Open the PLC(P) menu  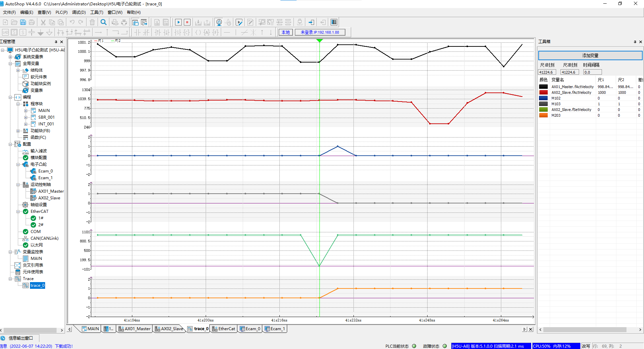(x=62, y=12)
